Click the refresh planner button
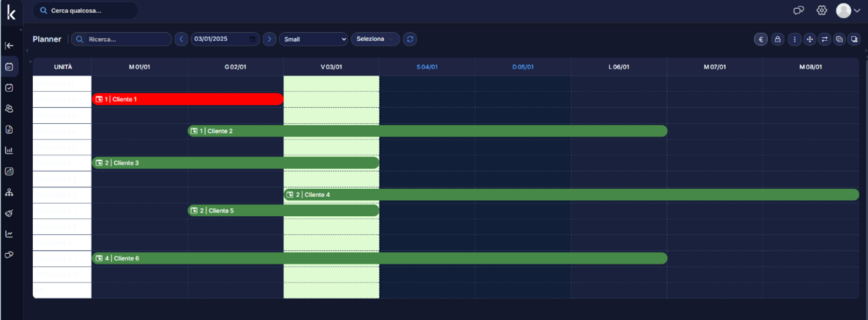The height and width of the screenshot is (320, 868). tap(410, 39)
